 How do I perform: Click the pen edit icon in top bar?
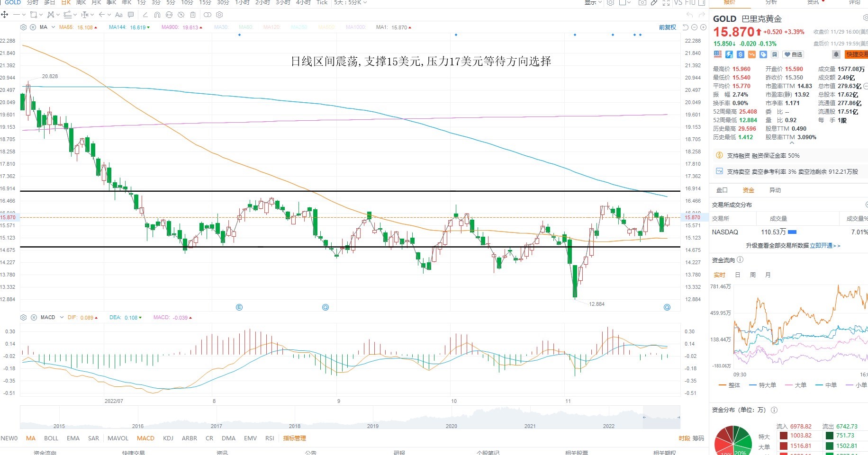(654, 2)
